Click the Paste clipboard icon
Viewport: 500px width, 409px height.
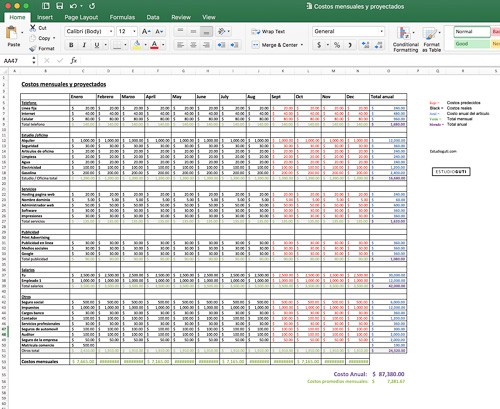pyautogui.click(x=12, y=33)
